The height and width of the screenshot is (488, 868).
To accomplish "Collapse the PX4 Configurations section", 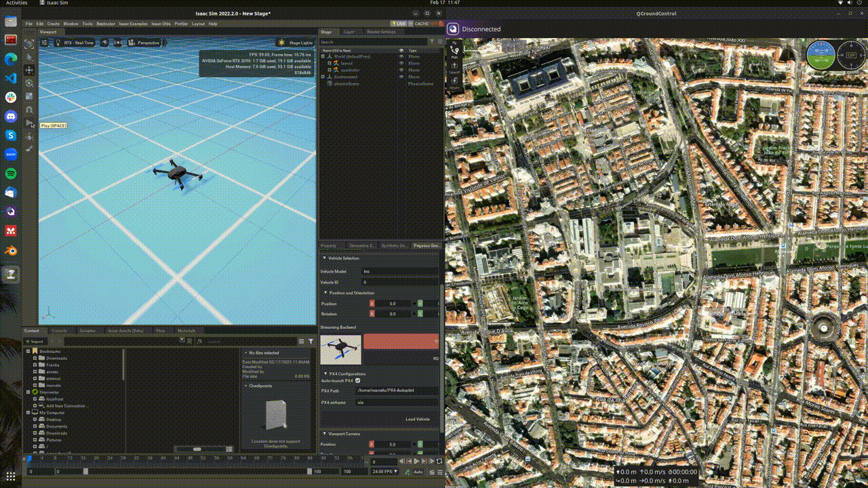I will [325, 373].
